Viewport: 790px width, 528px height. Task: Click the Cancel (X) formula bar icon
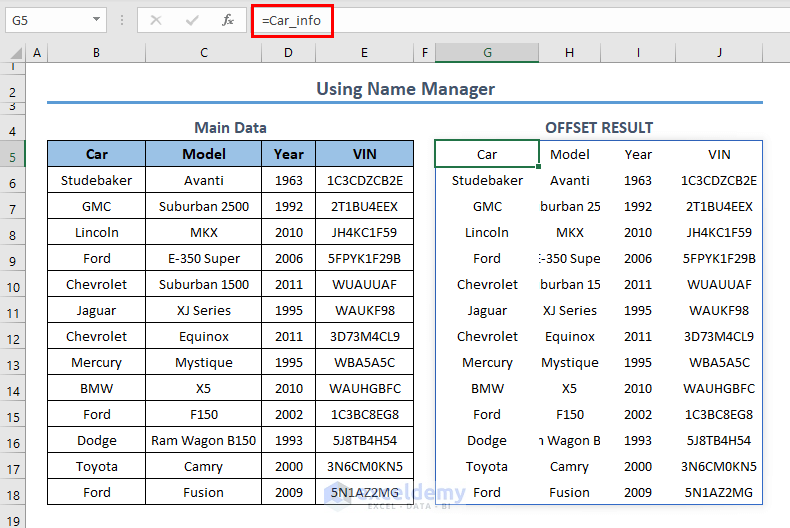coord(155,20)
